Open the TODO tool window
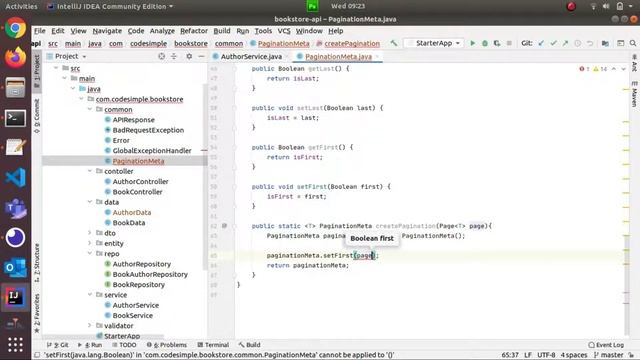Viewport: 640px width, 360px height. (x=124, y=345)
